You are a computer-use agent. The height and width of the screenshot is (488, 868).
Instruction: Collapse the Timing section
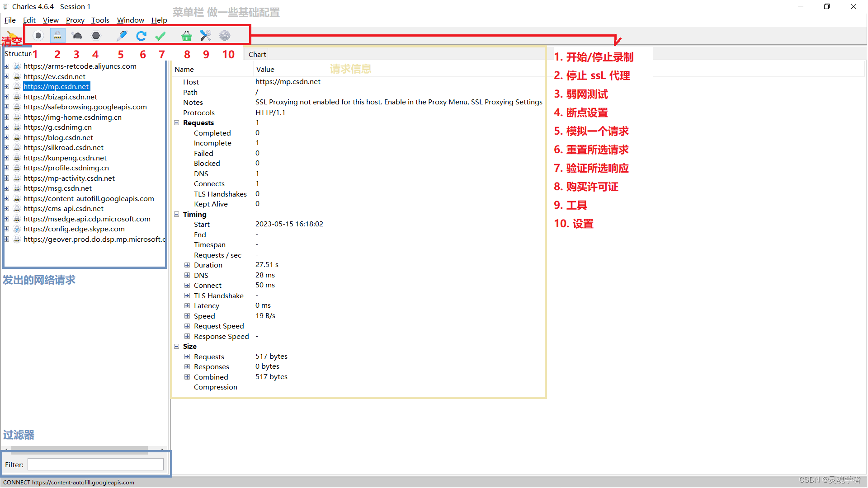[x=177, y=215]
